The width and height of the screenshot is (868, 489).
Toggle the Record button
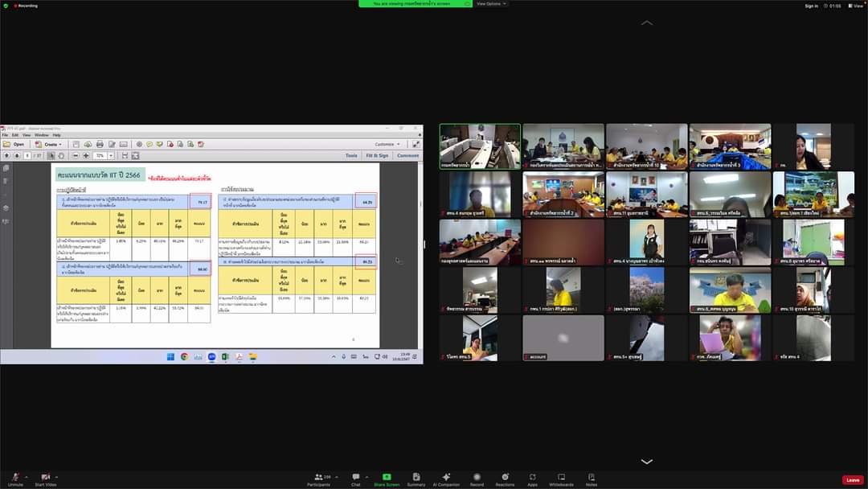(477, 479)
